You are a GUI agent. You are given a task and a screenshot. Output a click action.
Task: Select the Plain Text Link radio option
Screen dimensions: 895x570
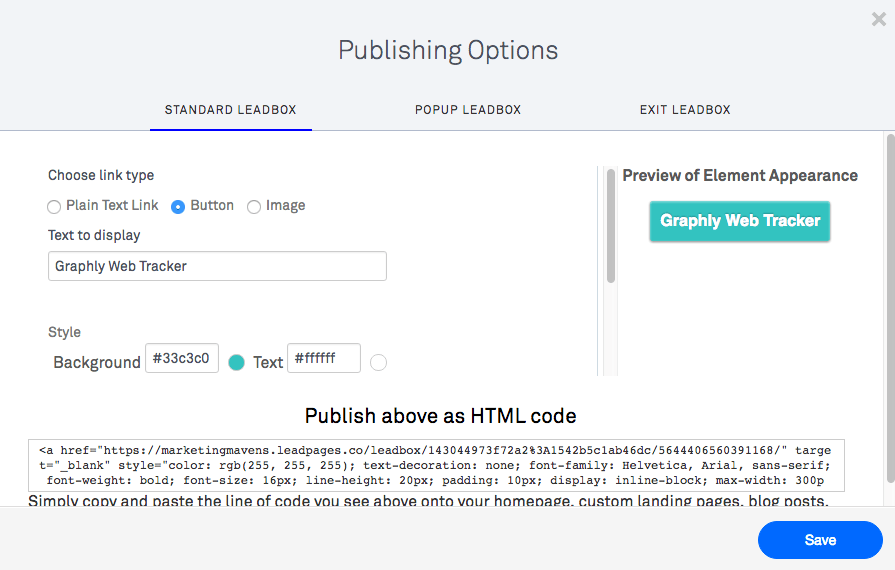(x=54, y=207)
